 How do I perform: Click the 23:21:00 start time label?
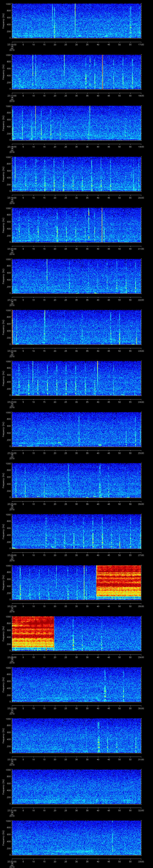point(12,300)
